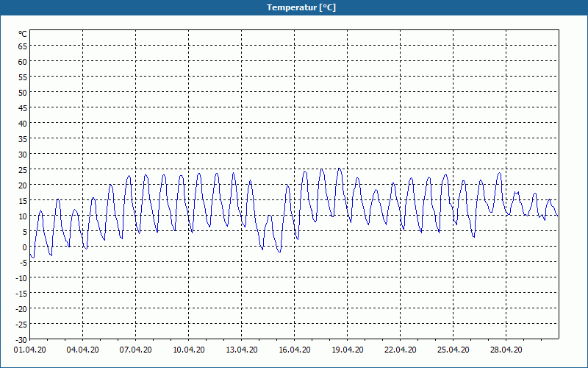Select the 65 y-axis label
This screenshot has height=368, width=588.
(x=23, y=46)
